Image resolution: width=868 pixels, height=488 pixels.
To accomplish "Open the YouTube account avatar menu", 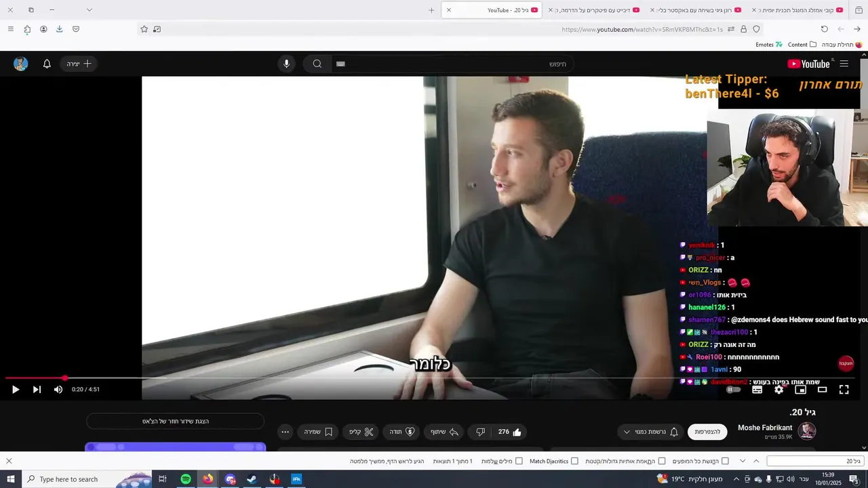I will point(21,64).
